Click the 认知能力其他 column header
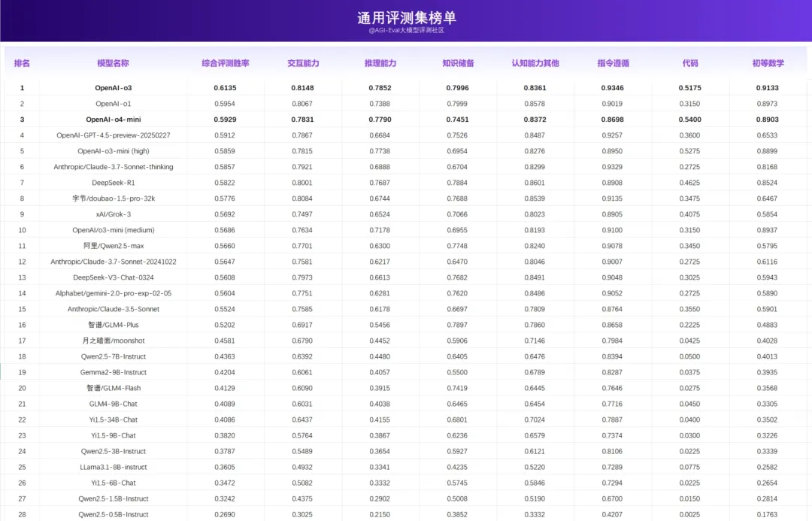The image size is (812, 521). [x=535, y=63]
